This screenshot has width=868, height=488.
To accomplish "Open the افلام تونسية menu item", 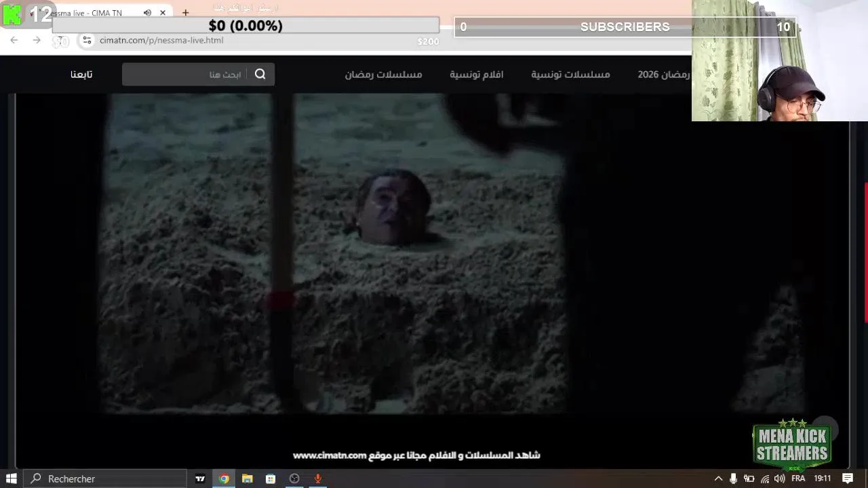I will point(477,75).
